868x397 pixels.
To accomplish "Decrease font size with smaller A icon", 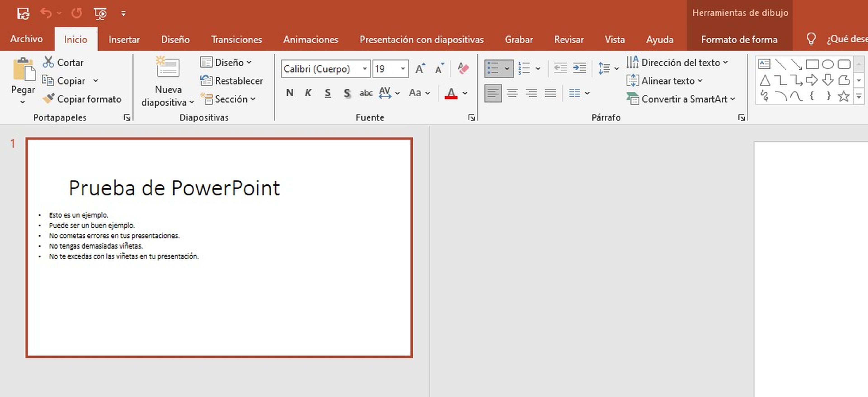I will click(x=439, y=69).
